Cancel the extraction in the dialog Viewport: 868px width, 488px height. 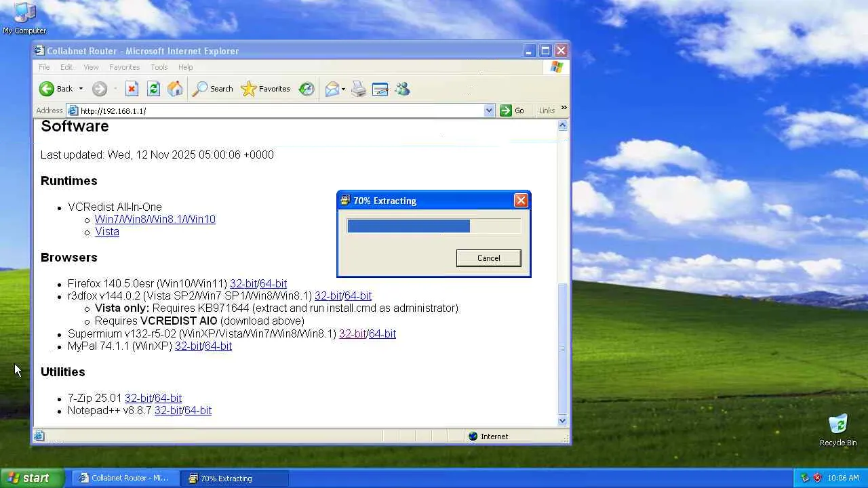tap(489, 258)
